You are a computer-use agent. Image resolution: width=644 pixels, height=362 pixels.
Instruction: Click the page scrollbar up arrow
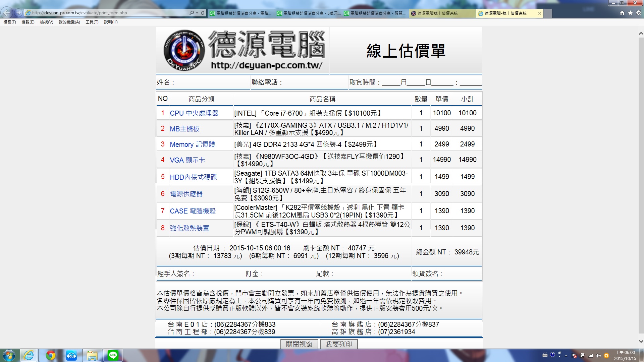[641, 34]
